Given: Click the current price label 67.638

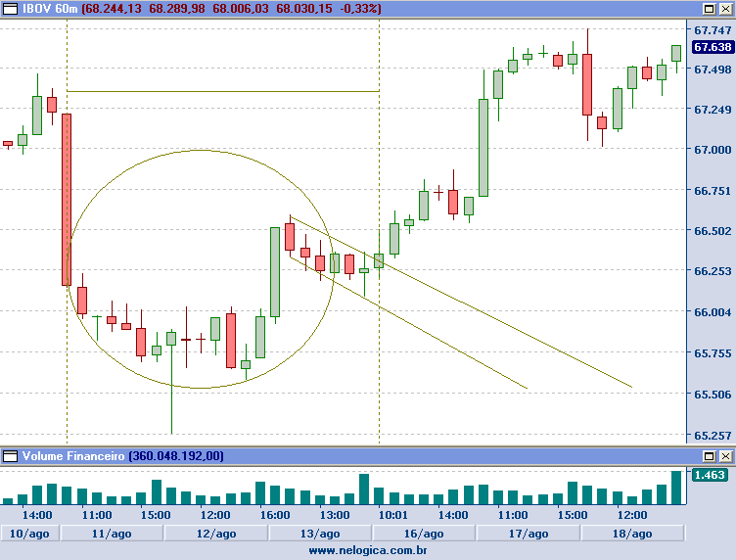Looking at the screenshot, I should [x=712, y=47].
